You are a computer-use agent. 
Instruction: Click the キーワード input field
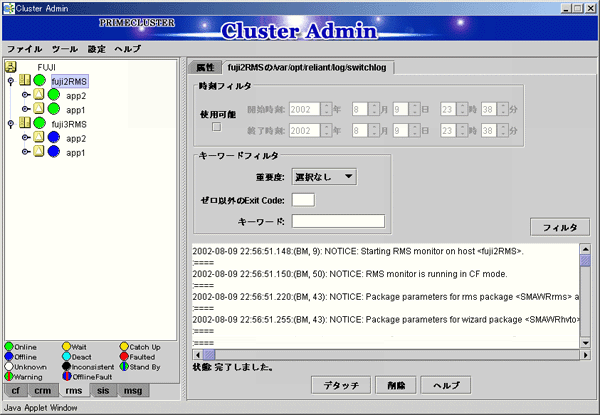(x=338, y=221)
